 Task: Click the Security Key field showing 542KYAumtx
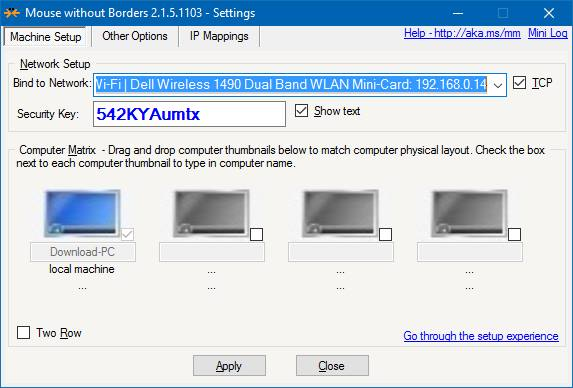(x=189, y=114)
